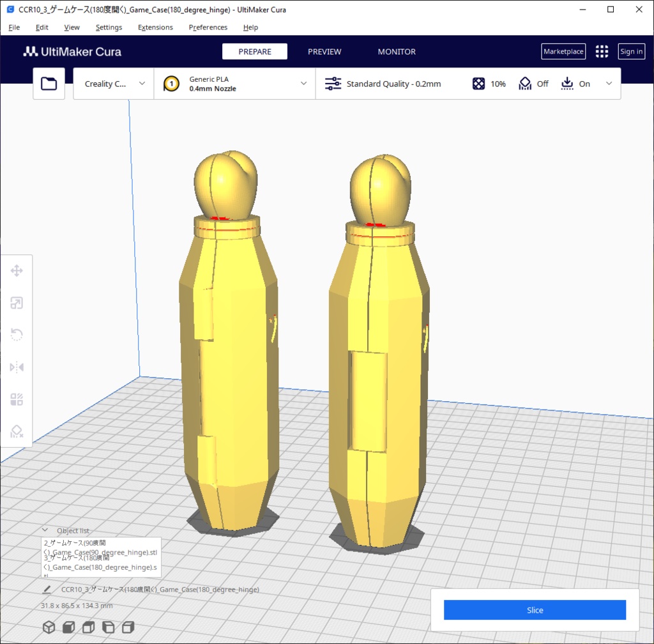Open the Creality printer selection dropdown
The width and height of the screenshot is (654, 644).
(x=113, y=83)
